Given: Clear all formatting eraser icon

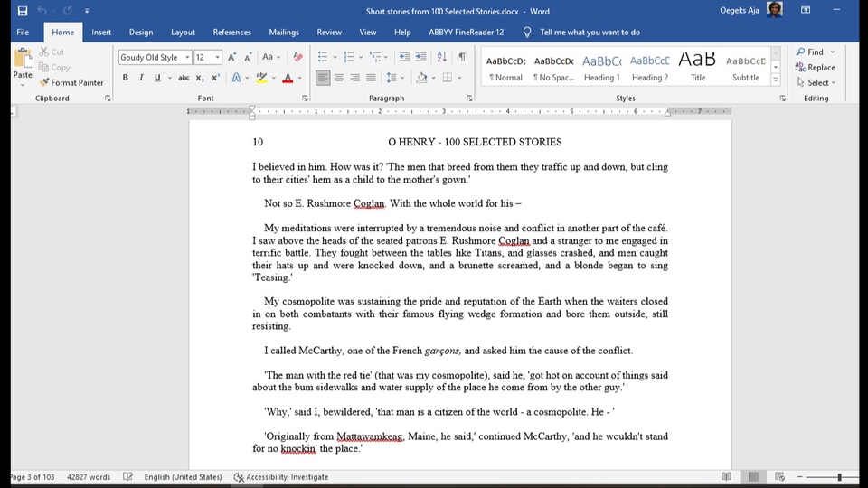Looking at the screenshot, I should click(x=297, y=57).
